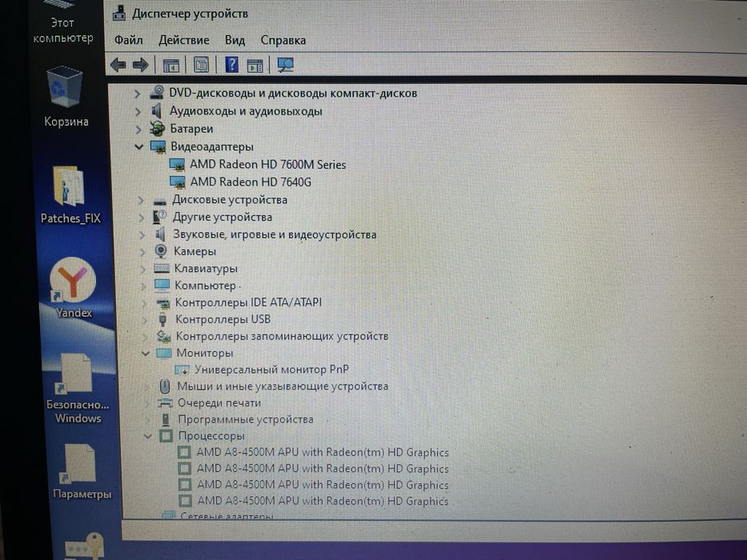The image size is (747, 560).
Task: Open Безопасно... Windows shortcut on desktop
Action: (x=77, y=388)
